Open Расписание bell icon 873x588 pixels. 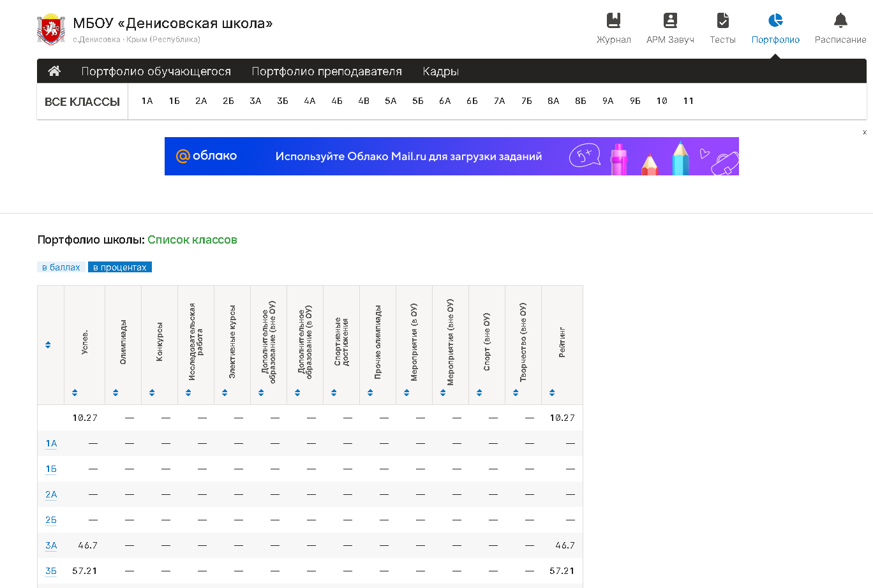[840, 21]
